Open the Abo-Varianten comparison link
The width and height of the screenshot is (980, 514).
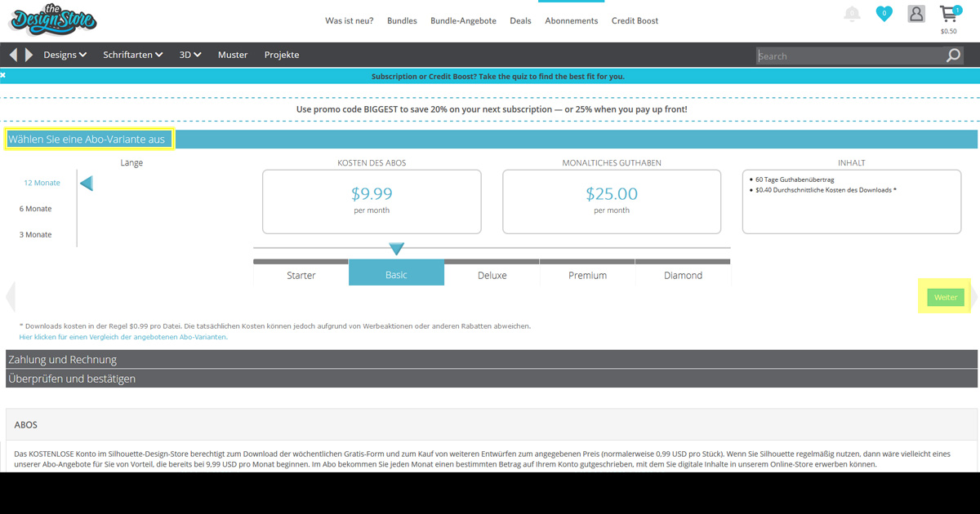point(122,336)
